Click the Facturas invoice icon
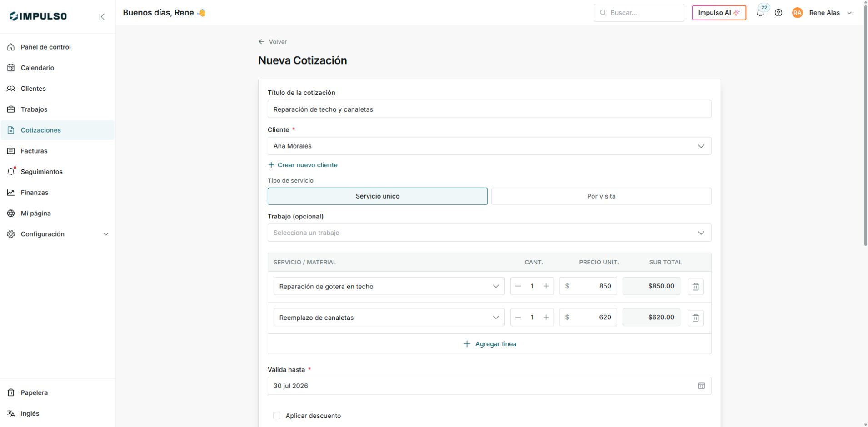 (x=11, y=151)
